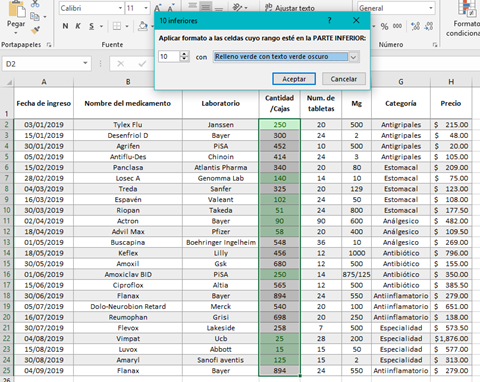The image size is (480, 382).
Task: Click the Fecha de ingreso header cell
Action: pyautogui.click(x=44, y=103)
